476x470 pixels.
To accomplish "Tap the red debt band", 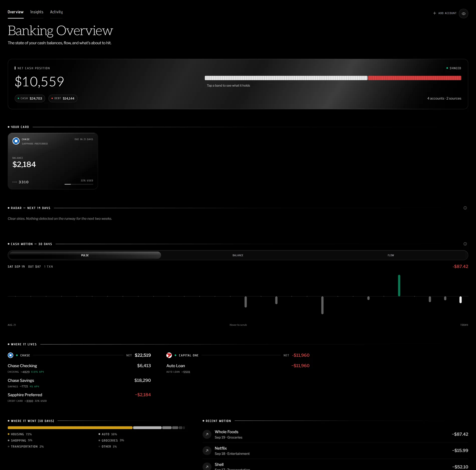I will (415, 78).
